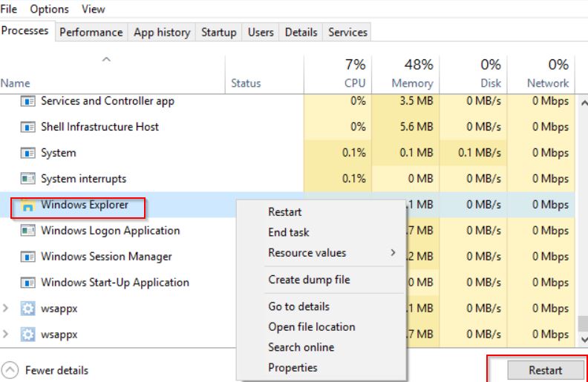
Task: Select the Shell Infrastructure Host row
Action: 287,127
